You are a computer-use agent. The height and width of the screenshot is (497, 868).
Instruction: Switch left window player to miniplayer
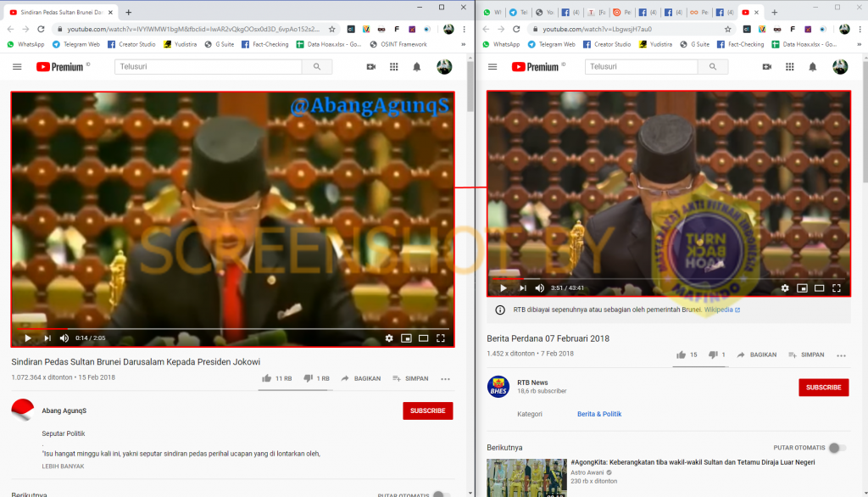click(406, 338)
